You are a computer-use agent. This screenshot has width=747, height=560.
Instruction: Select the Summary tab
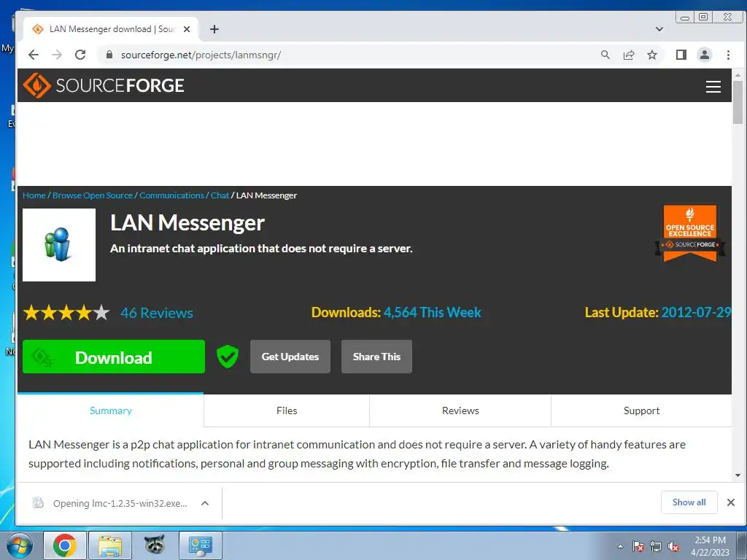111,411
